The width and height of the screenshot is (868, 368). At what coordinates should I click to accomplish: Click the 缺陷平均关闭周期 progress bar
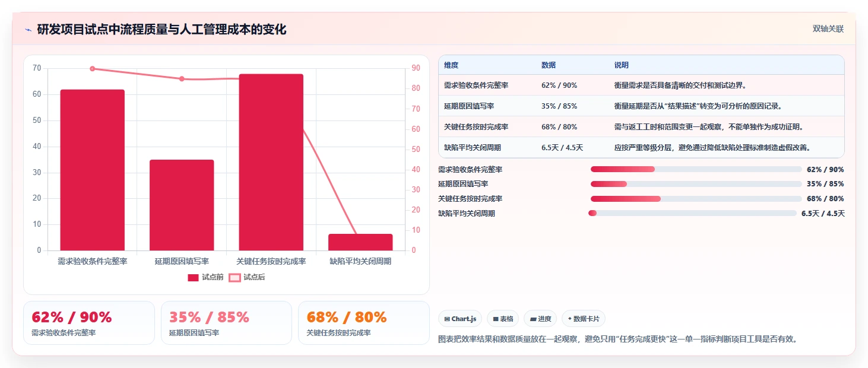(x=692, y=213)
